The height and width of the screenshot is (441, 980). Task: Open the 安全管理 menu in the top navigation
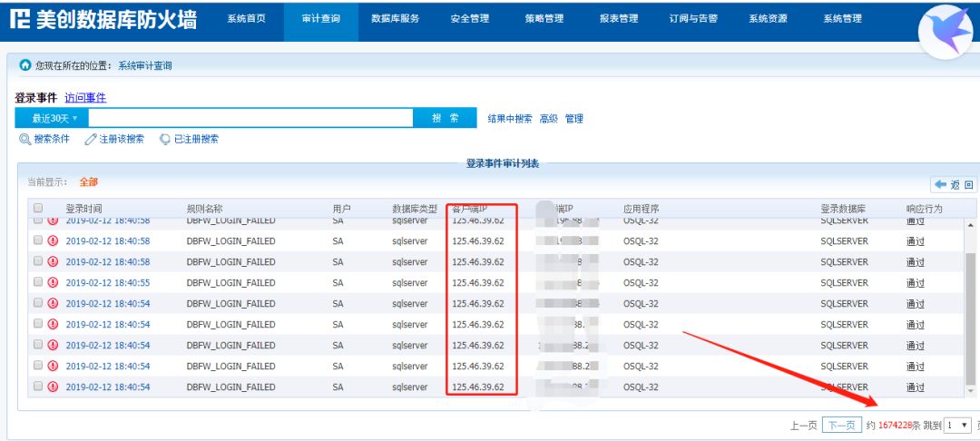click(x=469, y=19)
